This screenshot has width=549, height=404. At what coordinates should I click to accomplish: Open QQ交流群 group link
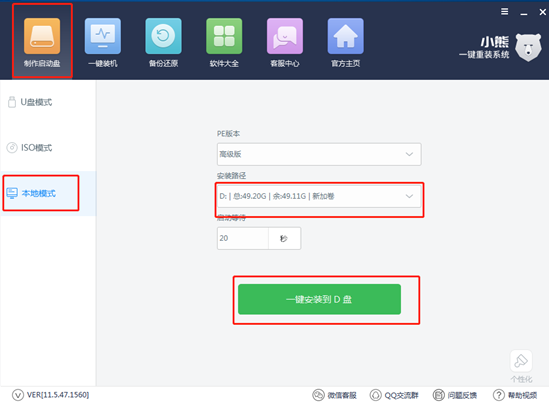(x=394, y=395)
